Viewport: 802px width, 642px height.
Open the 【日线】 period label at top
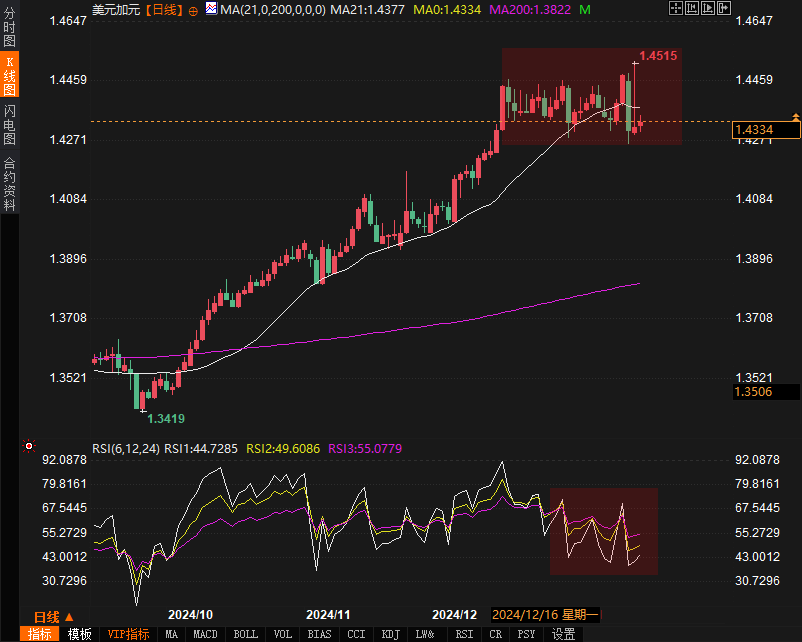coord(163,9)
